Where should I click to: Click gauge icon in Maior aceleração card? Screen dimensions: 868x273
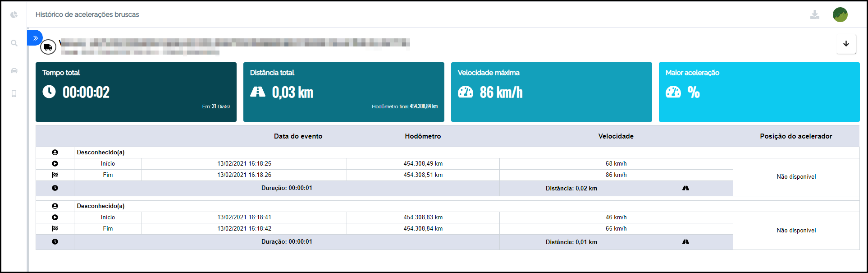(x=673, y=92)
